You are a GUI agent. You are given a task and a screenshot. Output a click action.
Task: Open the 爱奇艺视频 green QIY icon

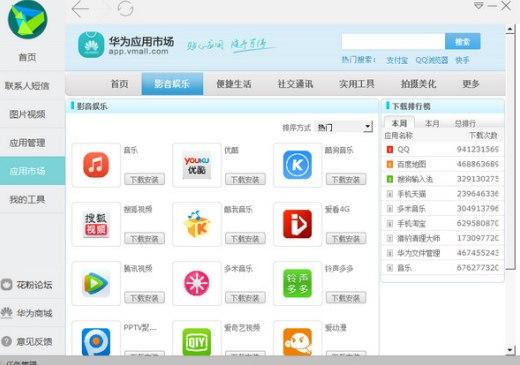tap(197, 342)
